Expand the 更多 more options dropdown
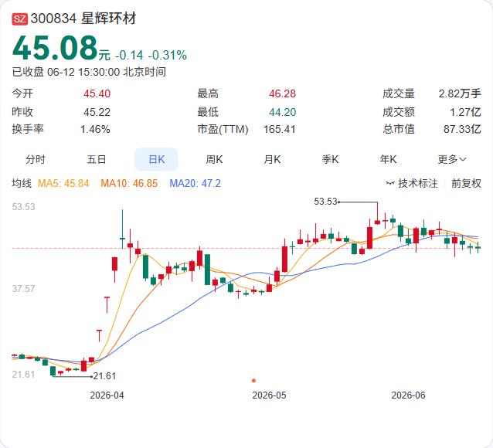The width and height of the screenshot is (493, 448). pyautogui.click(x=452, y=159)
